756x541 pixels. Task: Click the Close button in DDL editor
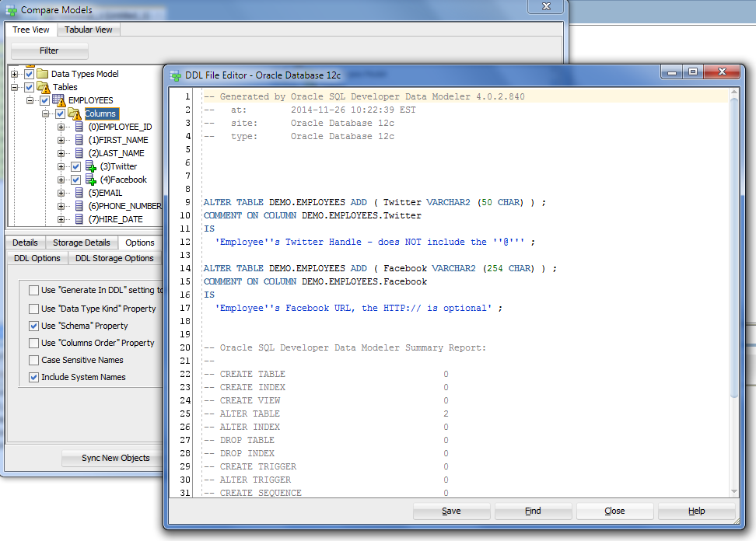(x=614, y=511)
